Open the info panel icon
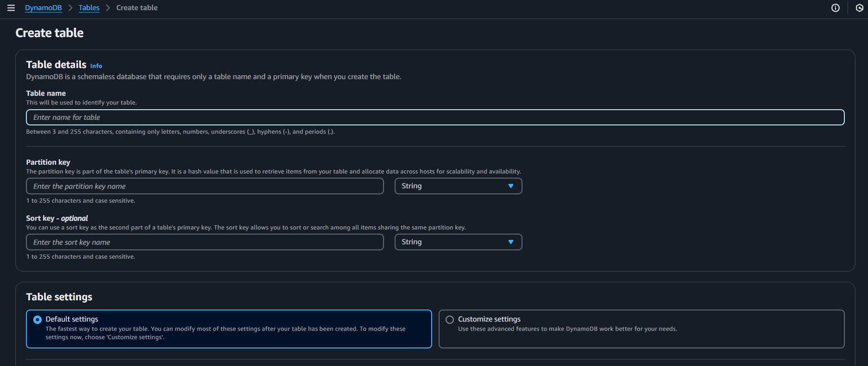This screenshot has height=366, width=868. coord(836,8)
